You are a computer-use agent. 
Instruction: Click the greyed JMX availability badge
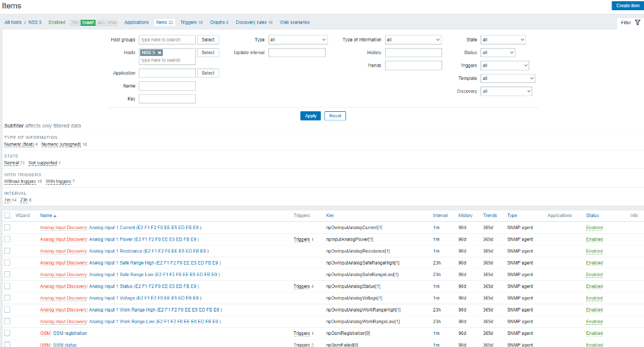coord(100,22)
